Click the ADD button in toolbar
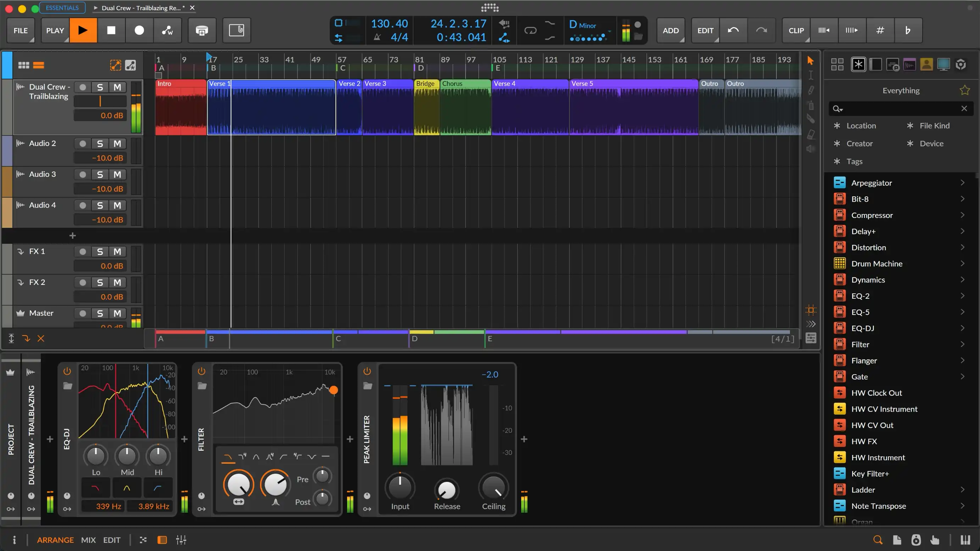 coord(670,30)
